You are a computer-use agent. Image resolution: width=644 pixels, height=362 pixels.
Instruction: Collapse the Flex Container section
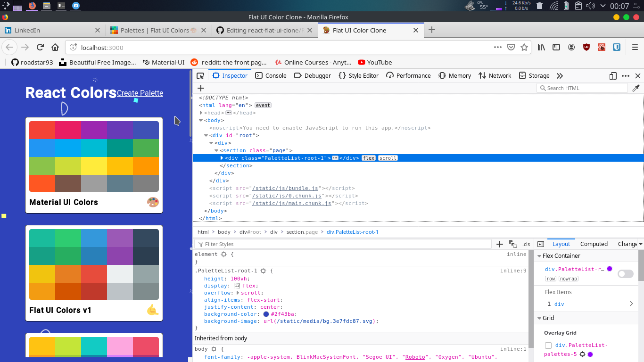(539, 256)
